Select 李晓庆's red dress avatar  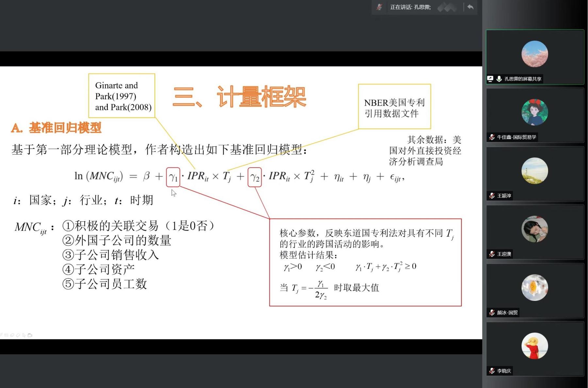pos(534,346)
